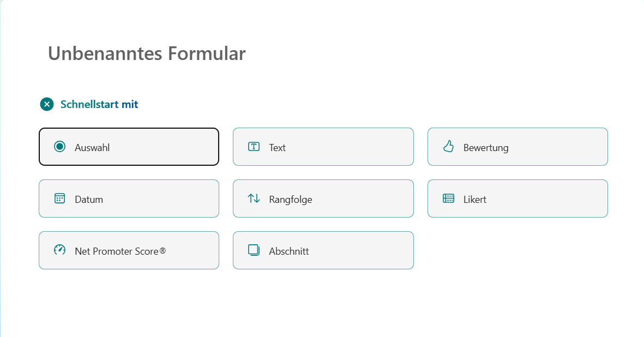Viewport: 644px width, 337px height.
Task: Click the Auswahl radio button icon
Action: (x=60, y=146)
